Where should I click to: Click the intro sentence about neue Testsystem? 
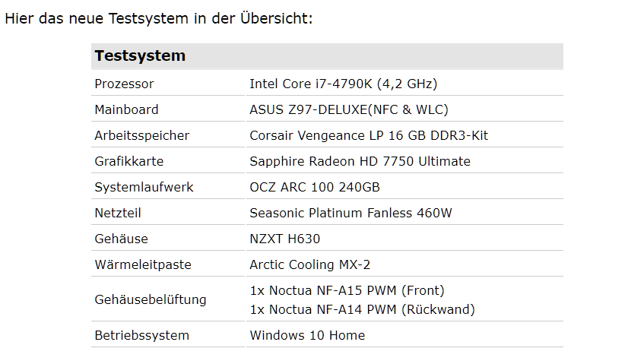click(x=159, y=18)
